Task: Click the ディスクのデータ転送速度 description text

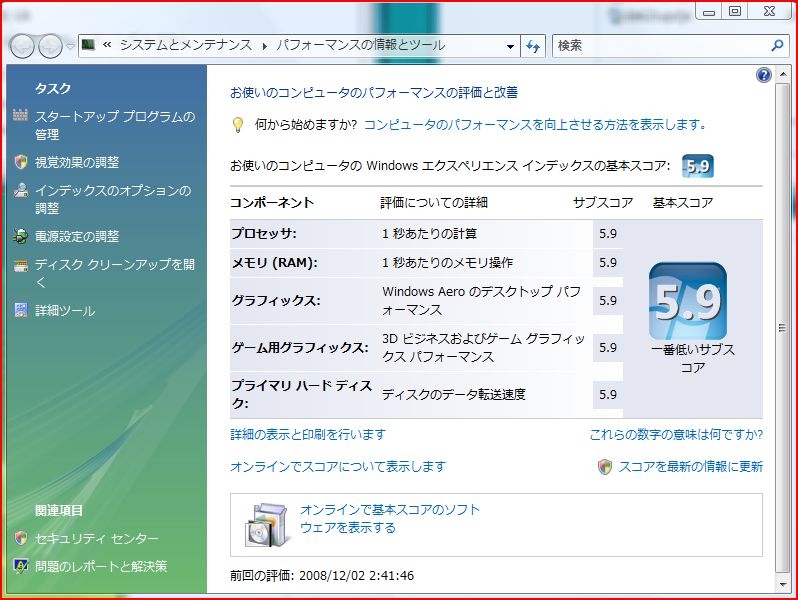Action: click(x=453, y=394)
